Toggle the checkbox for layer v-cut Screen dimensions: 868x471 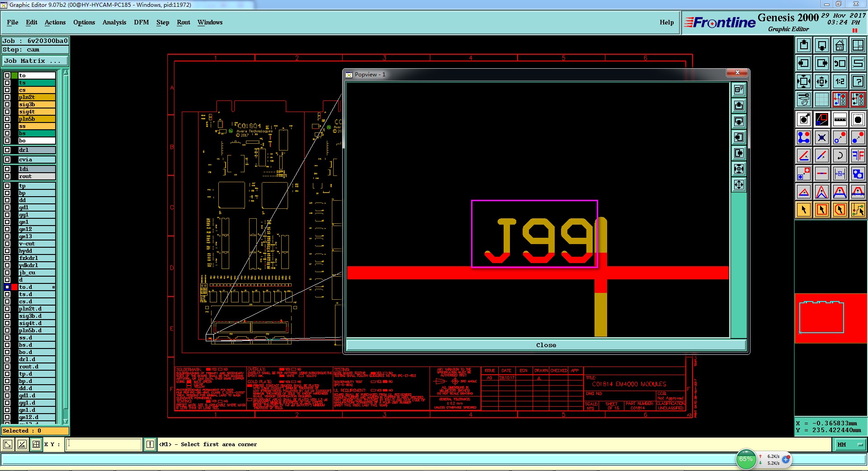coord(7,244)
